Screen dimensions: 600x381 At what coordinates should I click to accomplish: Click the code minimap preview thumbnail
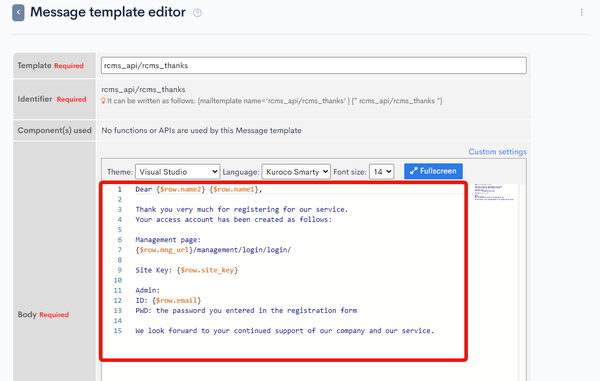click(494, 192)
